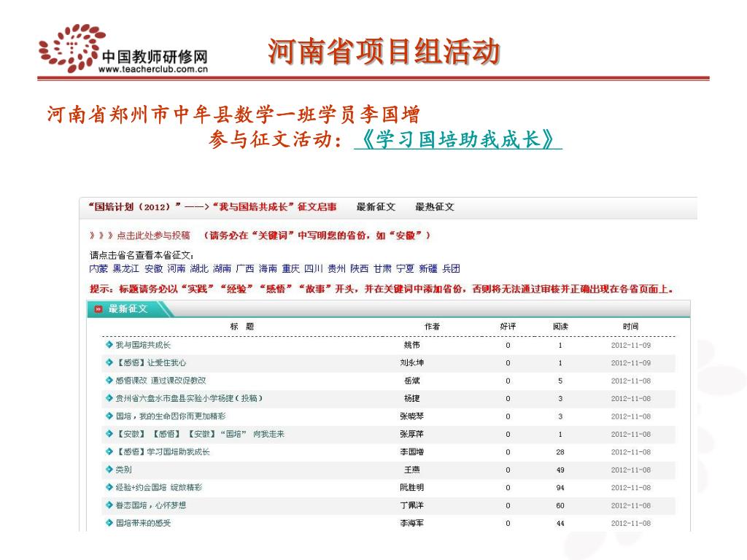
Task: Click 点击此处参与投稿 link
Action: [153, 236]
